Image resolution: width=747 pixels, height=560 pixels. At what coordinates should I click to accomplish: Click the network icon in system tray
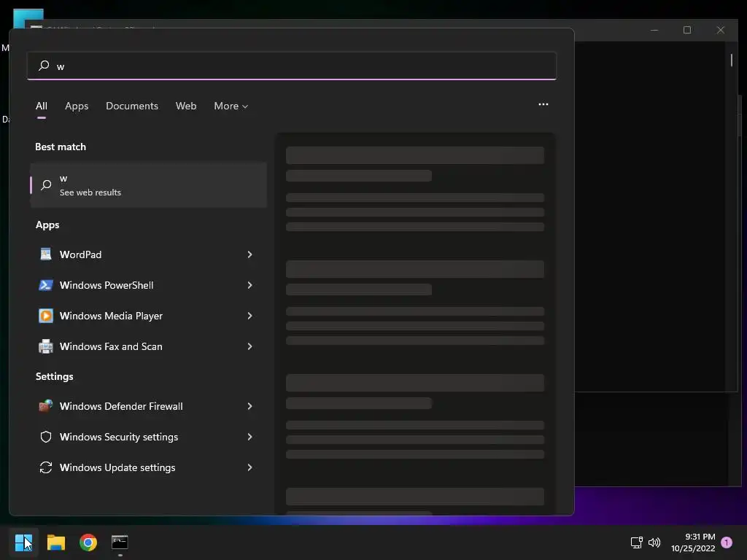point(636,542)
